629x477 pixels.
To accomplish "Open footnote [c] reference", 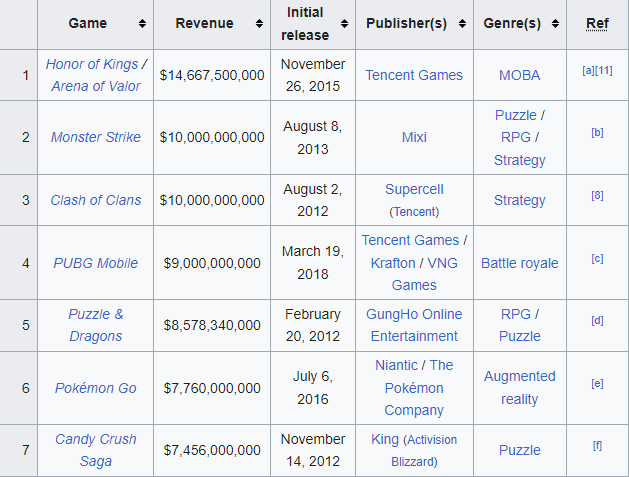I will [x=597, y=259].
